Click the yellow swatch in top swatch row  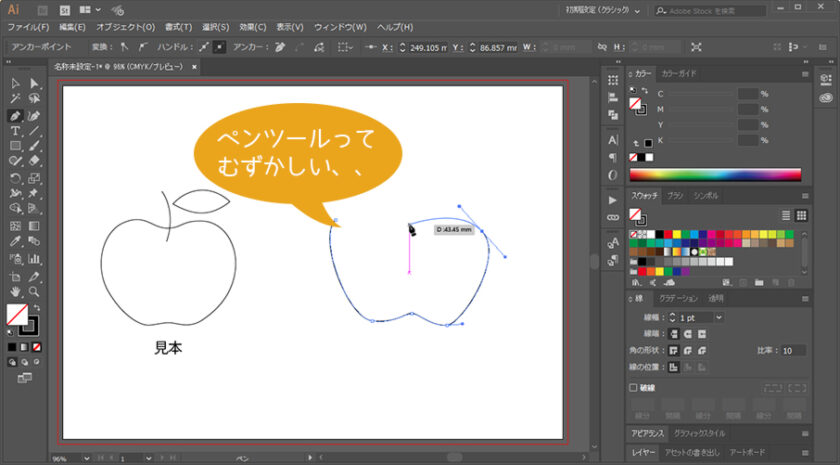tap(677, 234)
